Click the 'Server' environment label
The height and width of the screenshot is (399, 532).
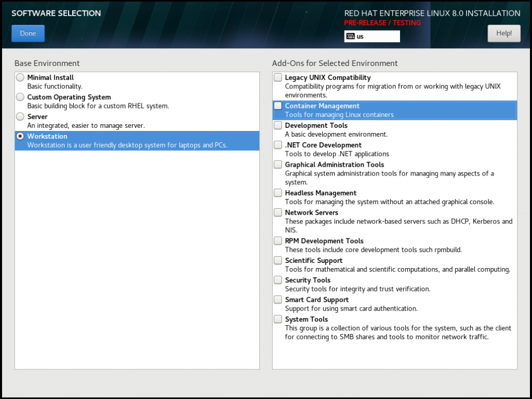pos(37,116)
